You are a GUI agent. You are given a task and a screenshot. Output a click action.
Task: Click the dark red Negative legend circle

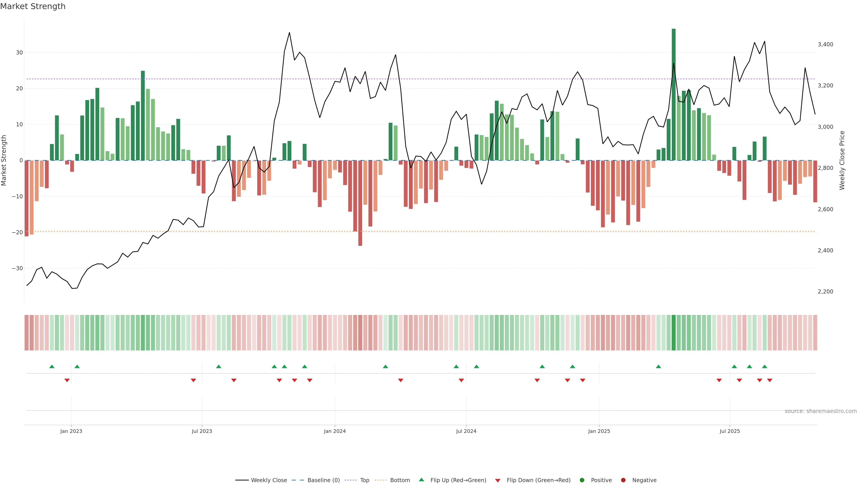[623, 480]
